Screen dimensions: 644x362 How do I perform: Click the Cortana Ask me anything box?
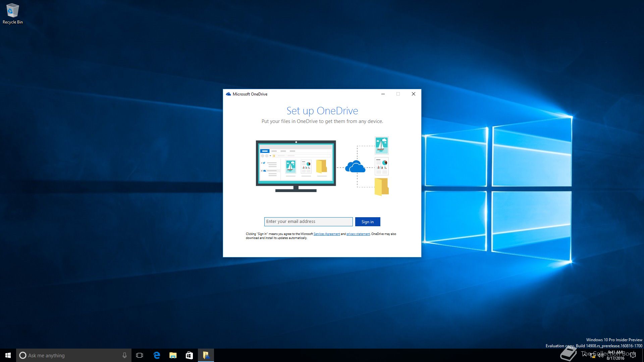[x=73, y=355]
